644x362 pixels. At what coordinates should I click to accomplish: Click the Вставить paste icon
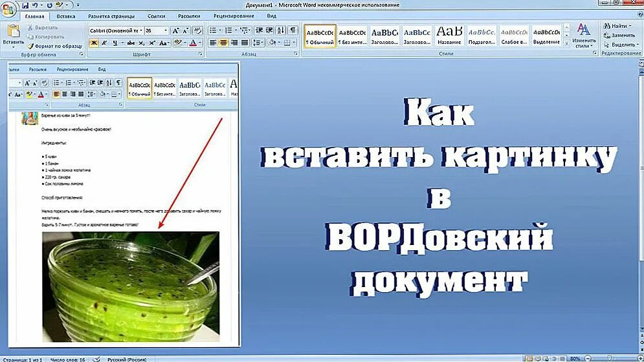[x=14, y=31]
